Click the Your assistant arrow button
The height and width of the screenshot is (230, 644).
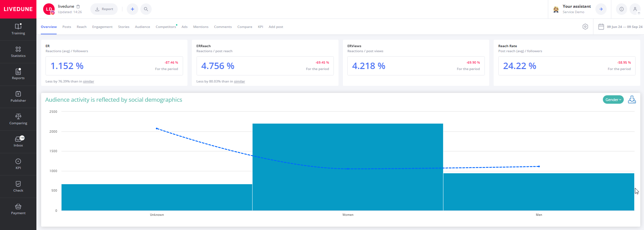click(601, 9)
